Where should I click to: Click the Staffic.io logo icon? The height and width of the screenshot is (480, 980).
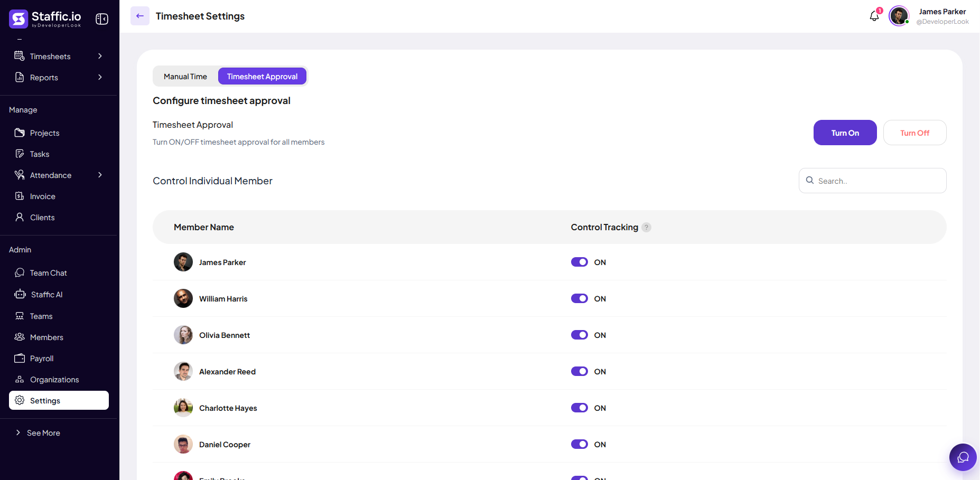point(18,19)
